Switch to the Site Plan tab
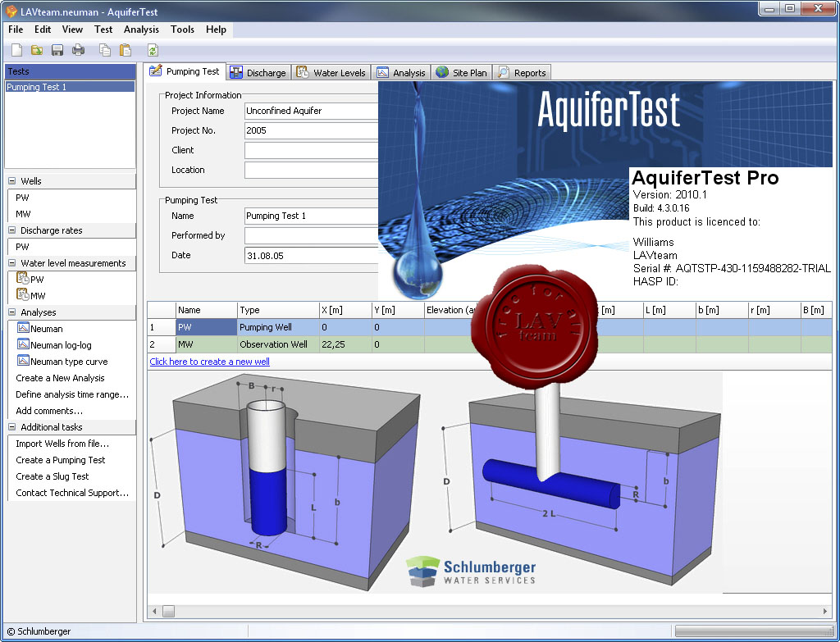 tap(462, 73)
